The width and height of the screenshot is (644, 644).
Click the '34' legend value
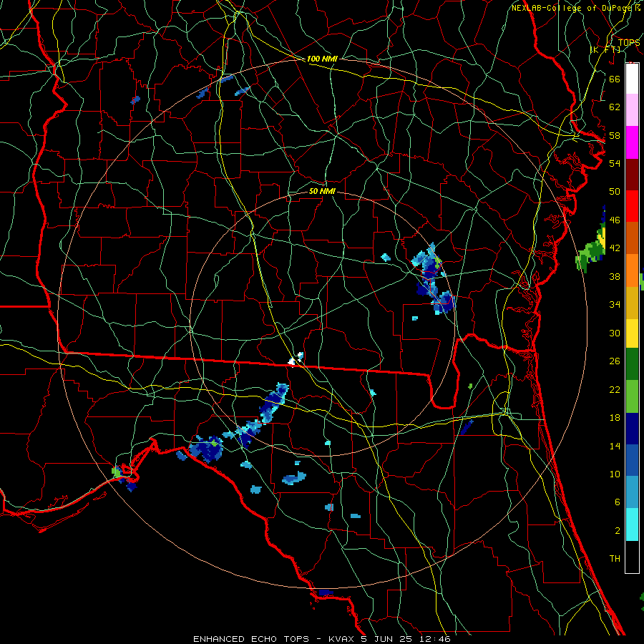(615, 305)
